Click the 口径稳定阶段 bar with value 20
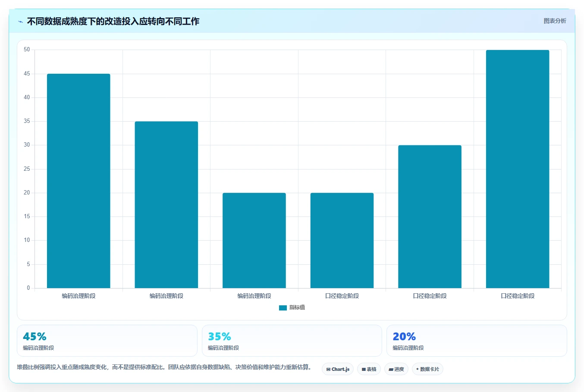 point(342,240)
